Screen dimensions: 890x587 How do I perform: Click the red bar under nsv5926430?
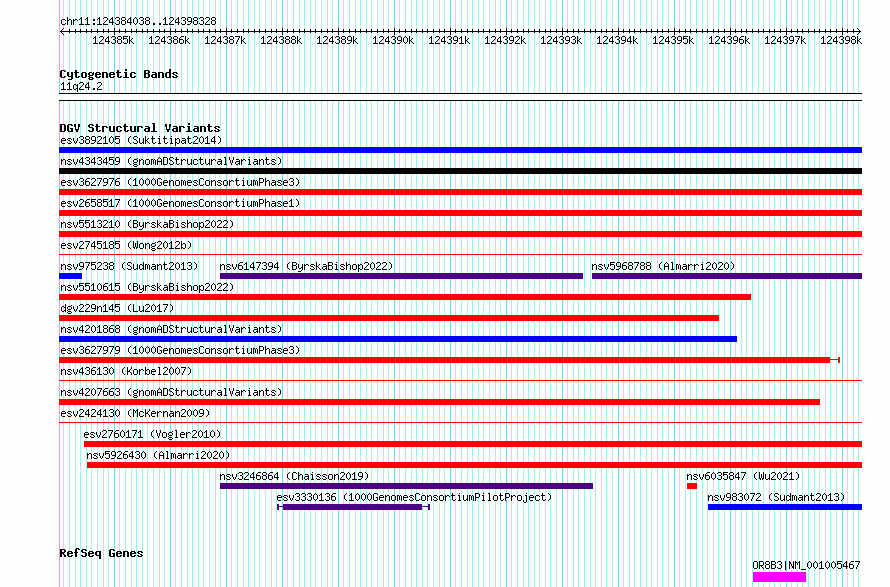point(475,465)
